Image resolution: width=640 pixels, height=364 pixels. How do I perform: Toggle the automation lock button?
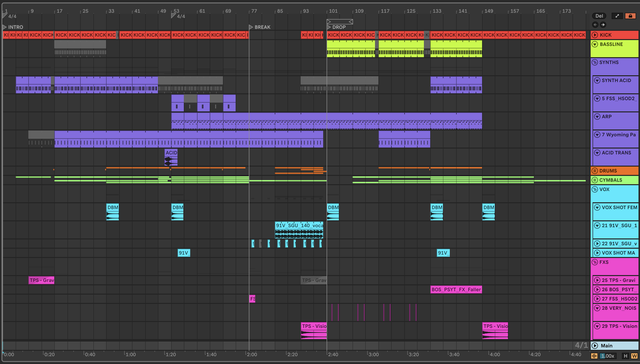630,16
